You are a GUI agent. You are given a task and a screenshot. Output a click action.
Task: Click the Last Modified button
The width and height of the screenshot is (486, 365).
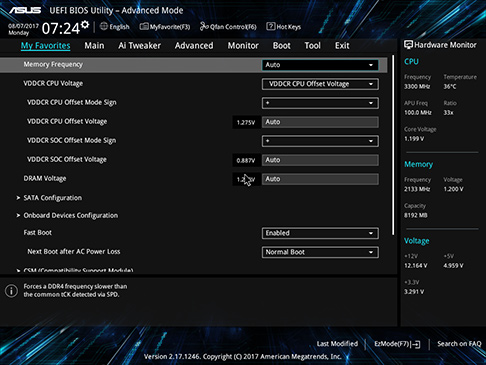(x=337, y=344)
